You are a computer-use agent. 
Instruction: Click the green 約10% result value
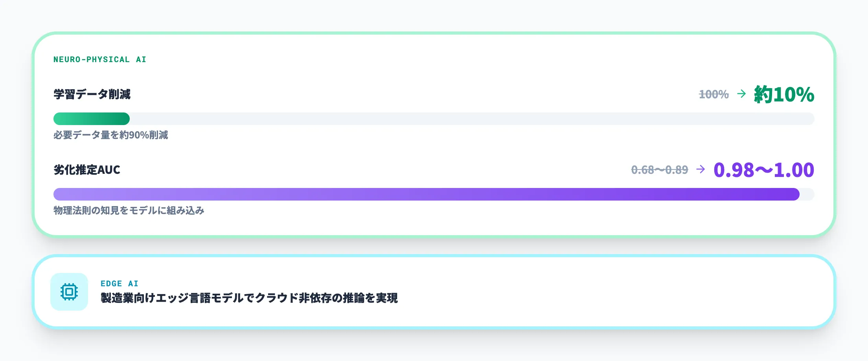click(x=784, y=94)
